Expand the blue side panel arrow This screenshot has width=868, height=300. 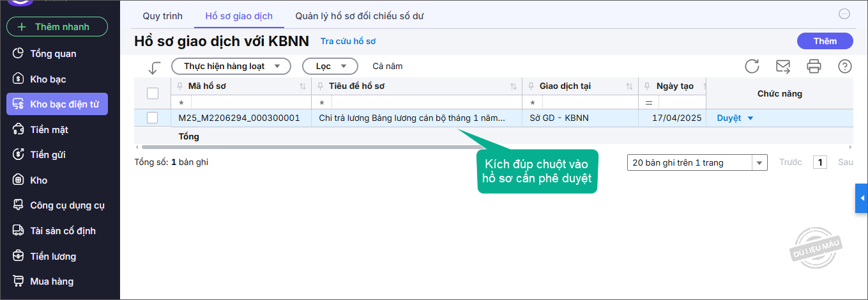point(862,198)
